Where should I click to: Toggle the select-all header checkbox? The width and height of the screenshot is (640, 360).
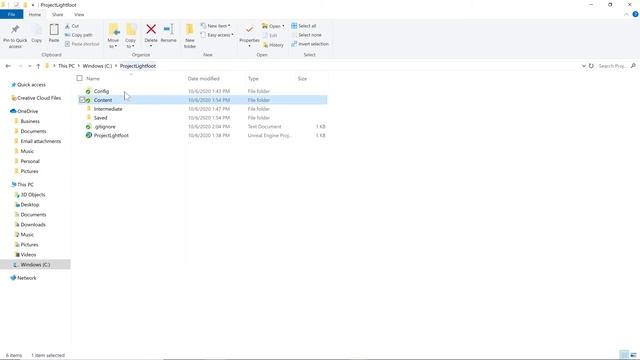click(80, 78)
